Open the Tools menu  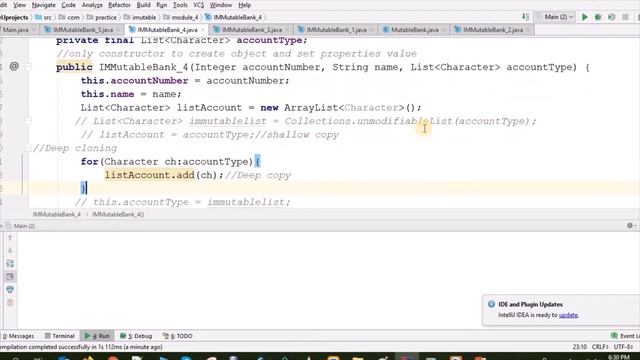click(x=180, y=5)
